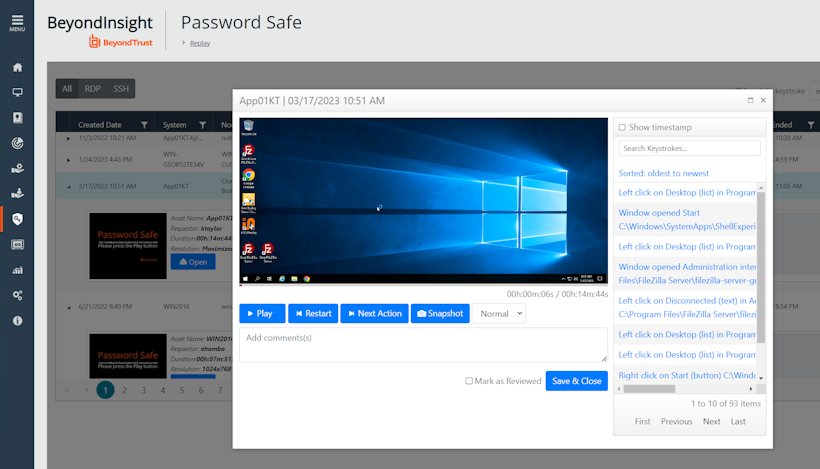Open the bar chart analytics sidebar icon
Viewport: 820px width, 469px height.
coord(17,270)
